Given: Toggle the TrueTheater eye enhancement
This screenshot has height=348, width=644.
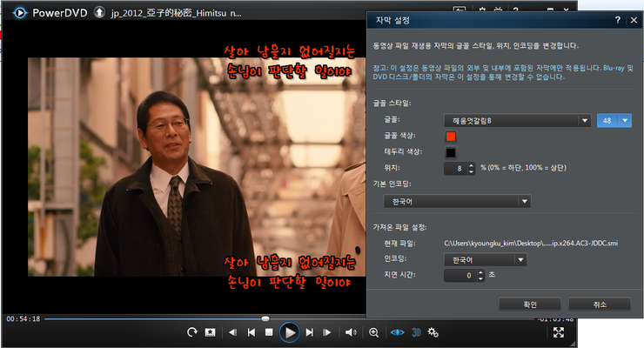Looking at the screenshot, I should tap(397, 332).
